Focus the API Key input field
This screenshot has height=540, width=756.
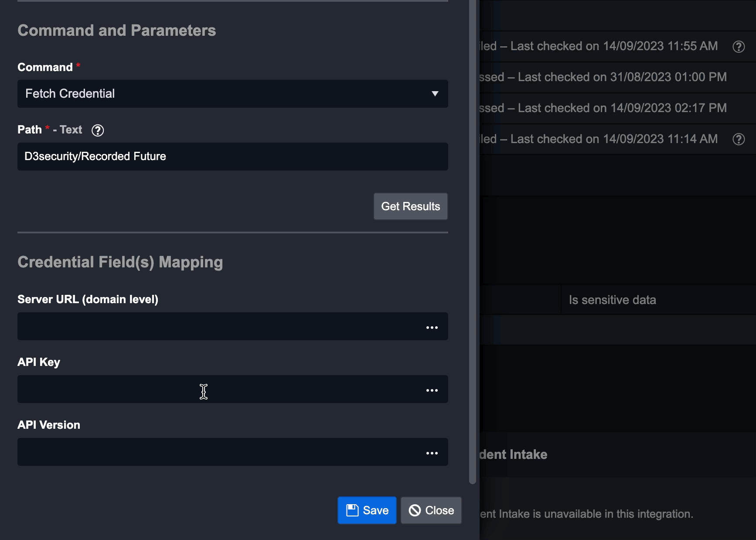click(x=218, y=389)
